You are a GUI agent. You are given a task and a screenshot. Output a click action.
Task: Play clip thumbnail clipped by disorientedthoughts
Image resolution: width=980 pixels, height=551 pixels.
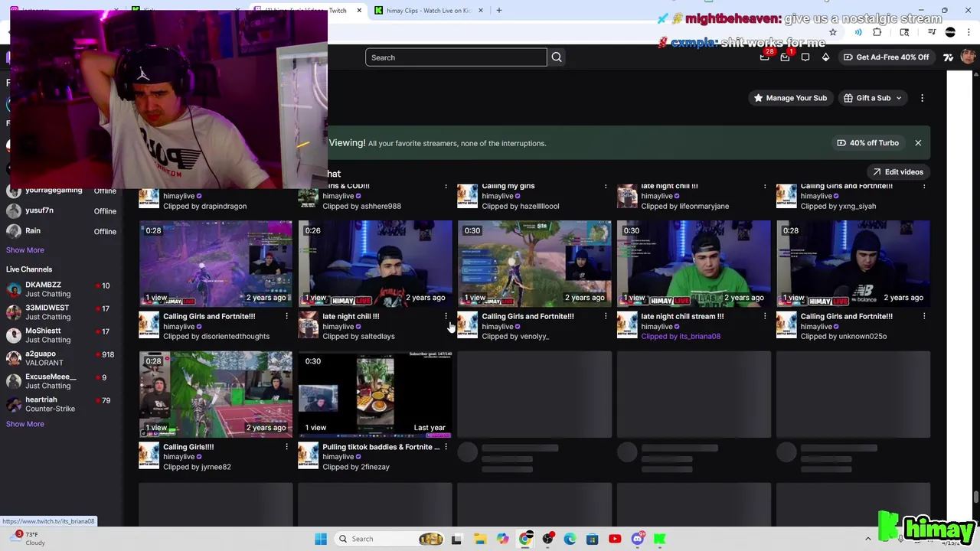(x=216, y=264)
